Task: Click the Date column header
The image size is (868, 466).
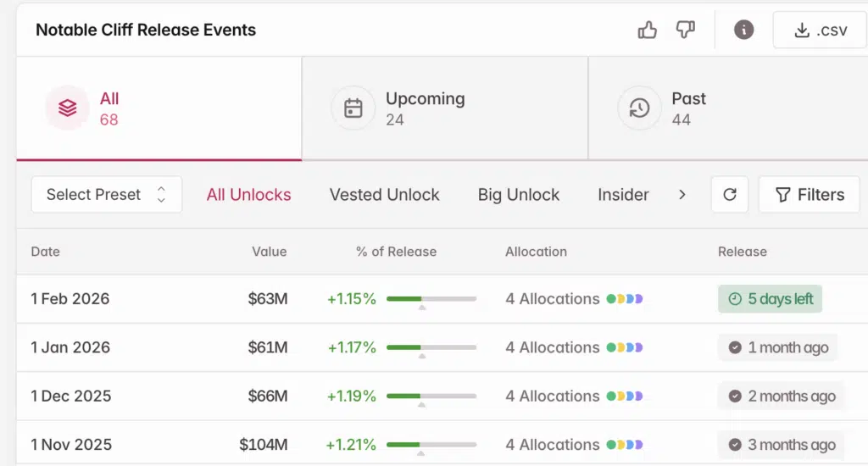Action: click(46, 252)
